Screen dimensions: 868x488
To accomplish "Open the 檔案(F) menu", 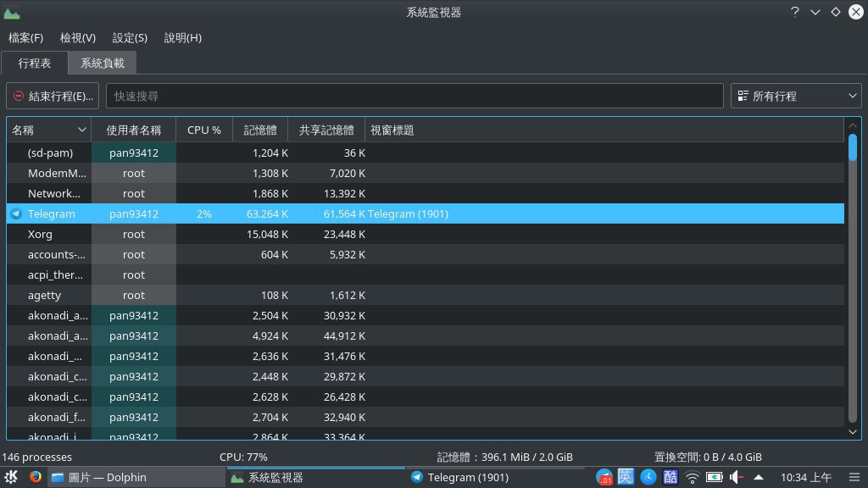I will 25,37.
